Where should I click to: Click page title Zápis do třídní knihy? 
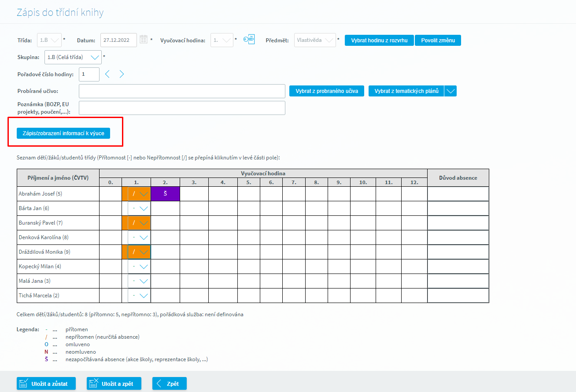point(60,12)
